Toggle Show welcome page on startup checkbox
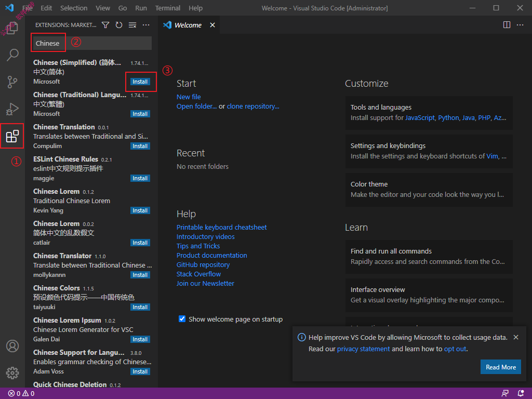 pos(182,319)
